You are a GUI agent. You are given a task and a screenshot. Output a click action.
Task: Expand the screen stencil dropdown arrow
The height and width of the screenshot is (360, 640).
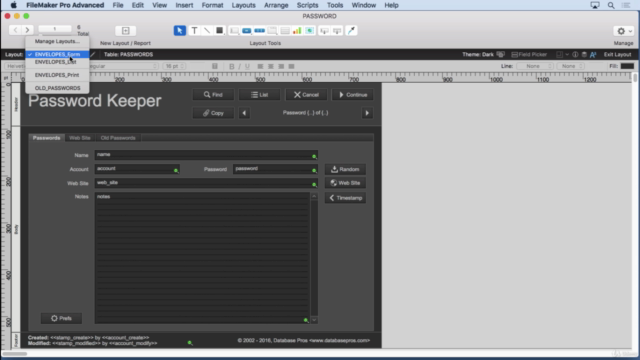point(567,54)
